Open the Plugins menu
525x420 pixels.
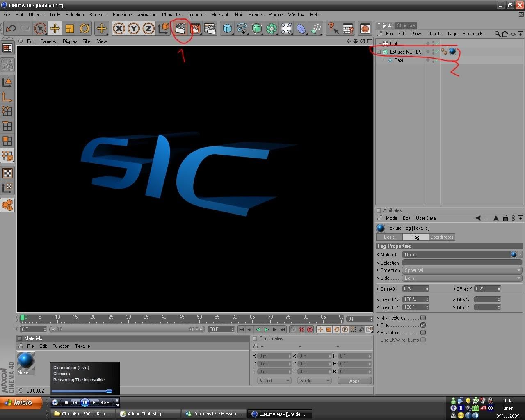[276, 14]
